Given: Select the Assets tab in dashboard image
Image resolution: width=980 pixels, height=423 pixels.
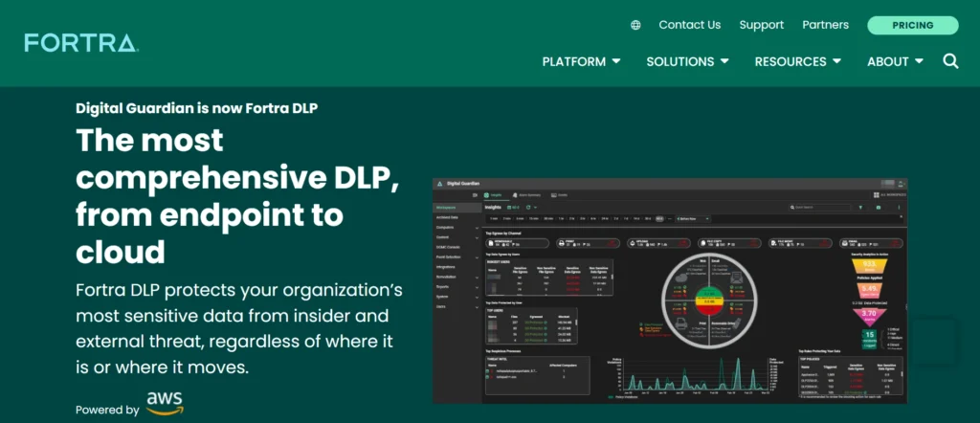Looking at the screenshot, I should pyautogui.click(x=559, y=195).
